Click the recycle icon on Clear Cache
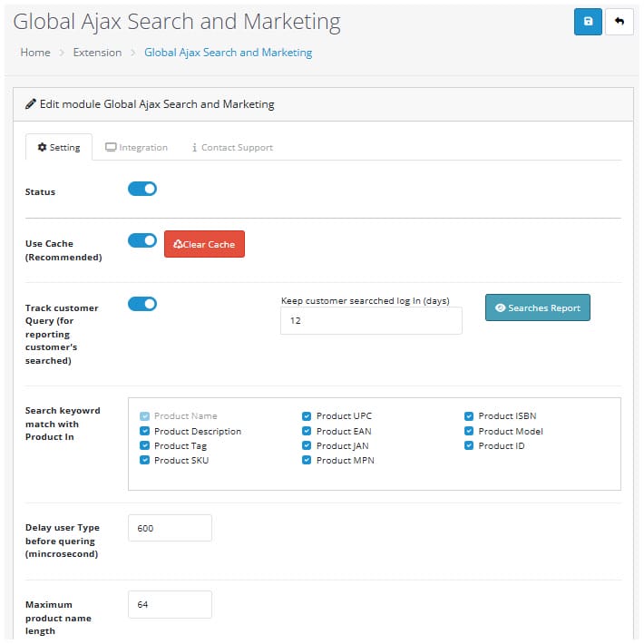Viewport: 644px width, 644px height. coord(178,244)
